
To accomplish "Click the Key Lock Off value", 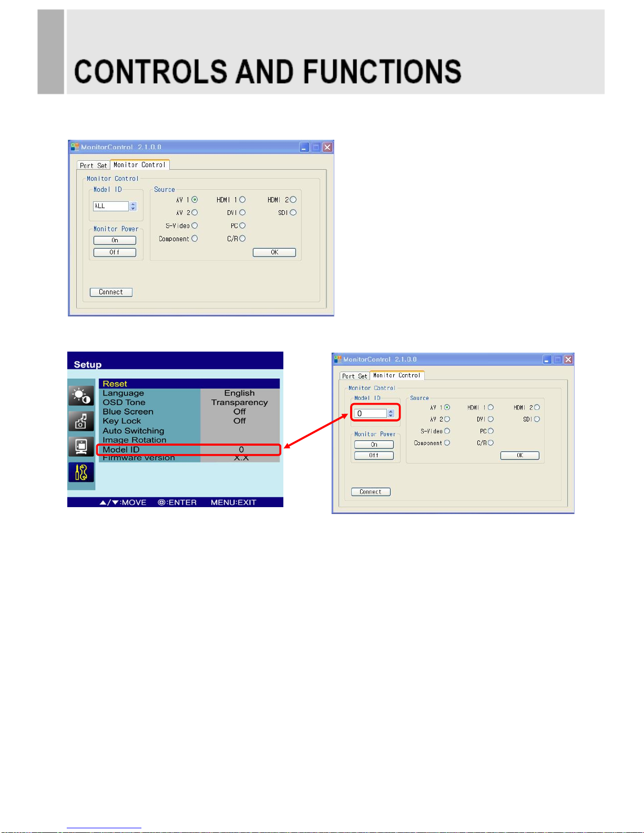I will click(x=240, y=421).
